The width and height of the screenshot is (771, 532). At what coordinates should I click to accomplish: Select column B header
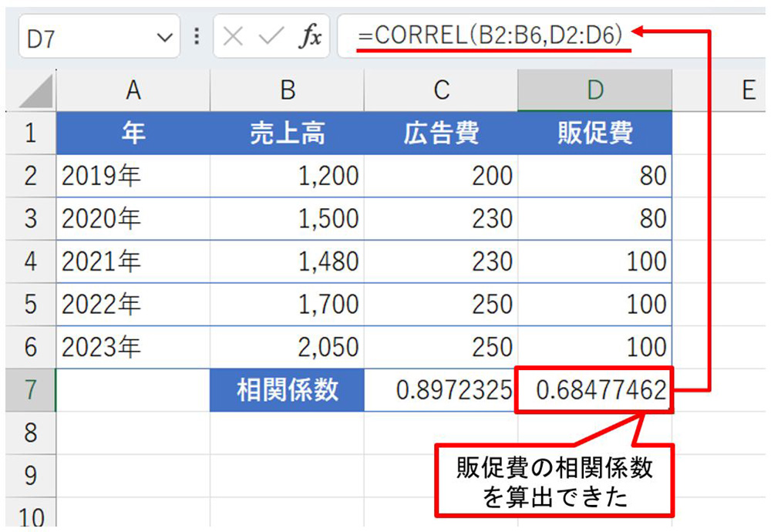287,90
